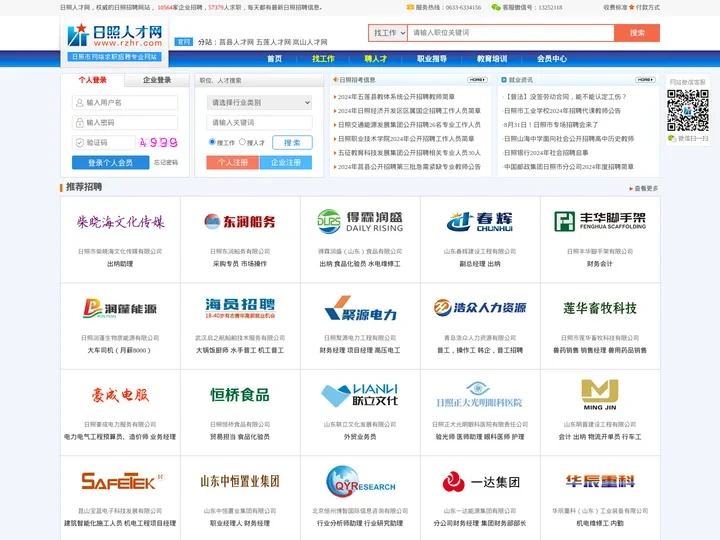Click the shield icon in captcha field
Viewport: 720px width, 540px height.
80,143
